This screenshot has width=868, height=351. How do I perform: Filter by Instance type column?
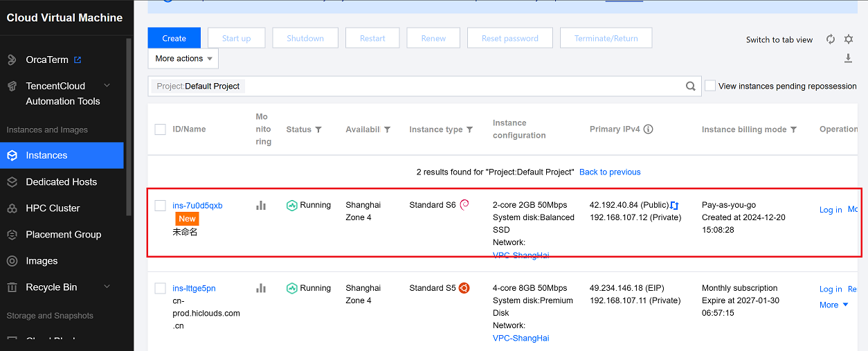[x=470, y=130]
